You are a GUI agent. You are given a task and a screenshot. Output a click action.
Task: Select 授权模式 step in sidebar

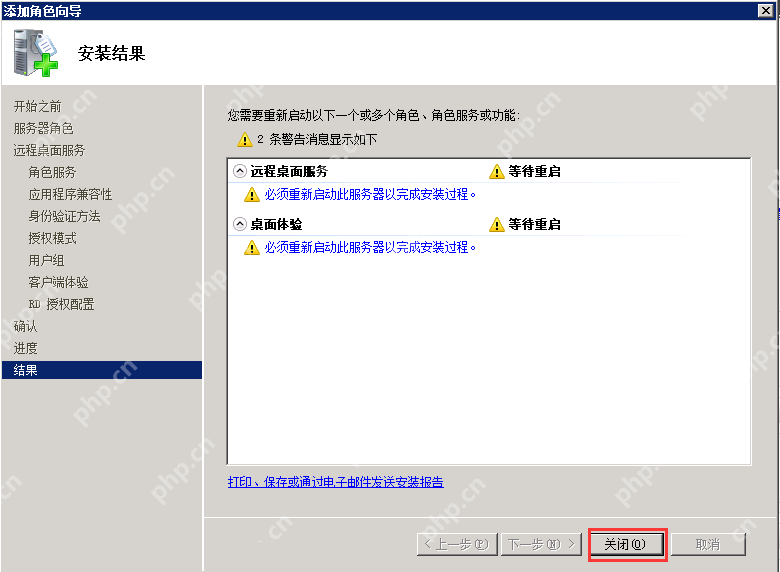[x=52, y=239]
